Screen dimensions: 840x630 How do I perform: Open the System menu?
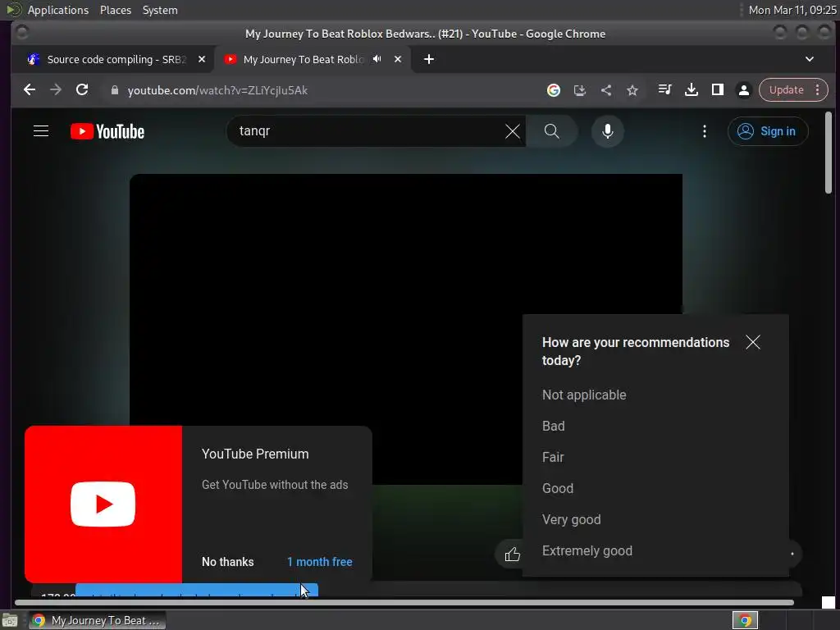pos(160,10)
